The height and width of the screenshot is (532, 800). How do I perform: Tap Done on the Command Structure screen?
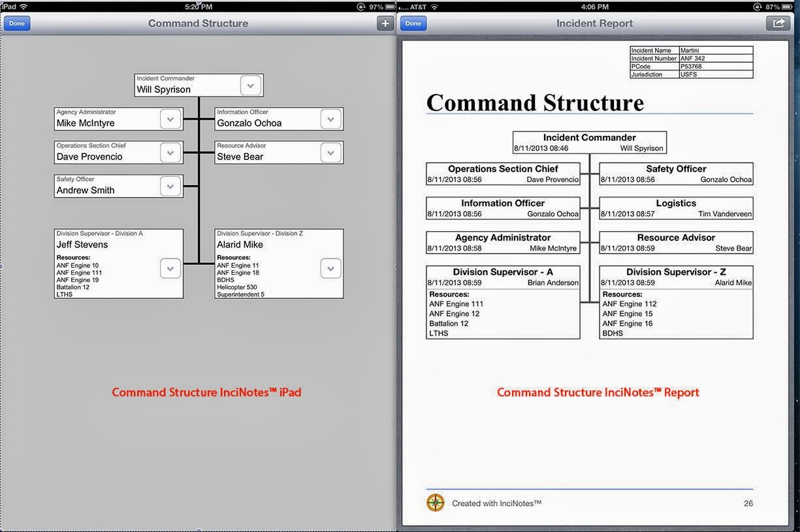click(x=16, y=23)
